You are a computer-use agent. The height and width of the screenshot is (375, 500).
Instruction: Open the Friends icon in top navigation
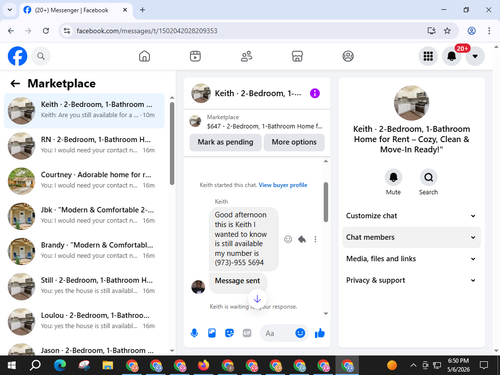click(x=246, y=56)
